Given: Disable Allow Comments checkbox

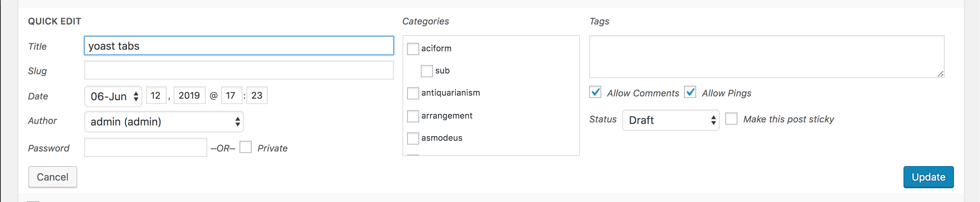Looking at the screenshot, I should (595, 93).
